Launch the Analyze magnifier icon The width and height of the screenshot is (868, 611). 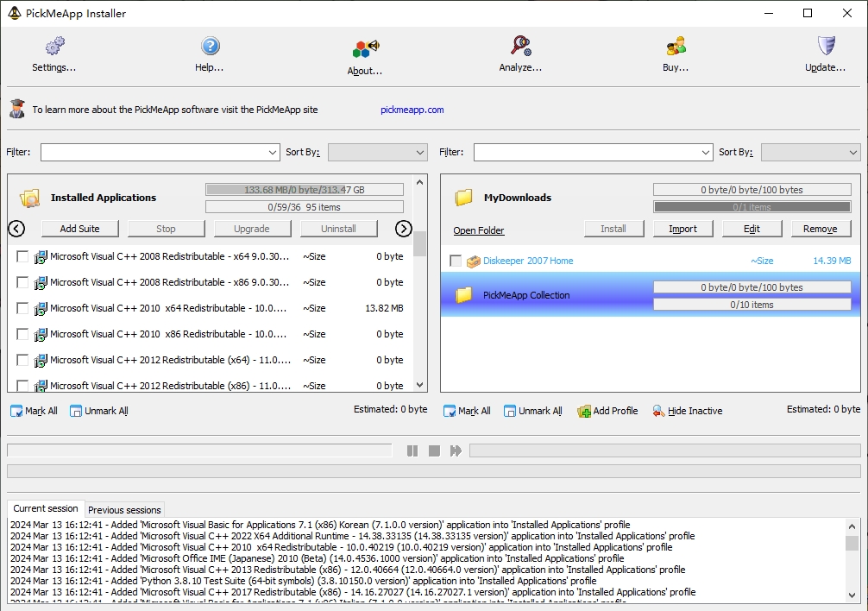point(520,46)
